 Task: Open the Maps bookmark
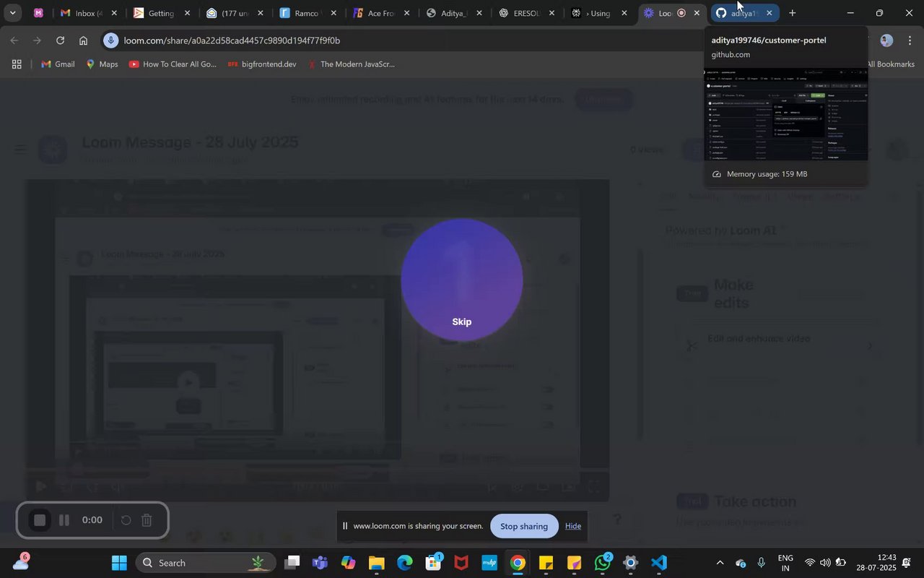coord(102,64)
